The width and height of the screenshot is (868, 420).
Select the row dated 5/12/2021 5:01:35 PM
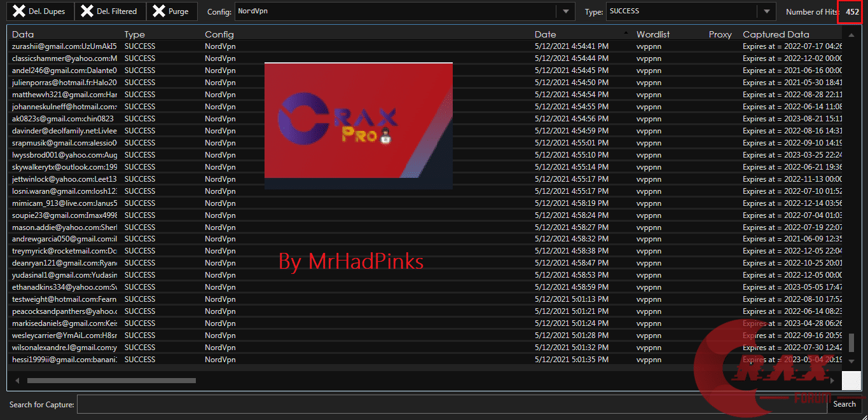tap(425, 360)
